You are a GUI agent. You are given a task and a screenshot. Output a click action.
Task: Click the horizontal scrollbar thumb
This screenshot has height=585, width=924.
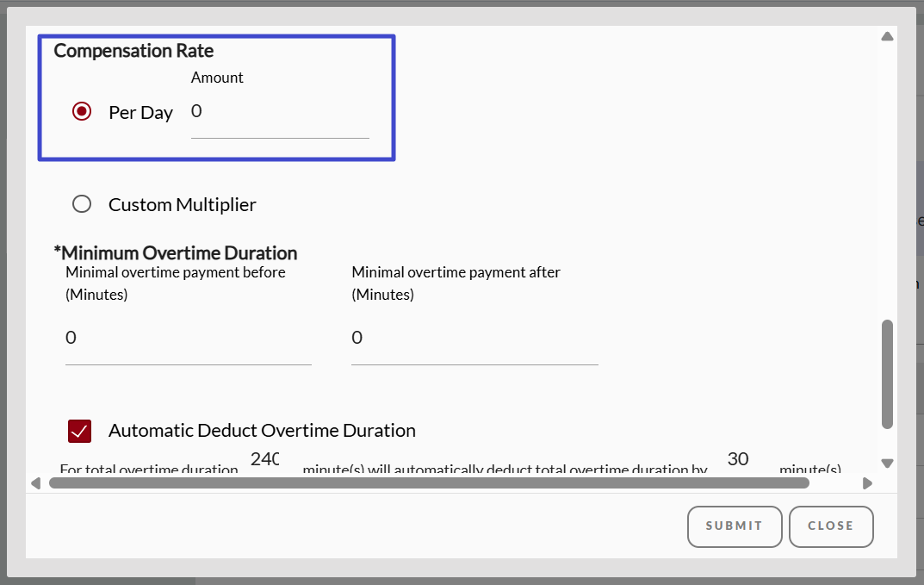pyautogui.click(x=429, y=483)
